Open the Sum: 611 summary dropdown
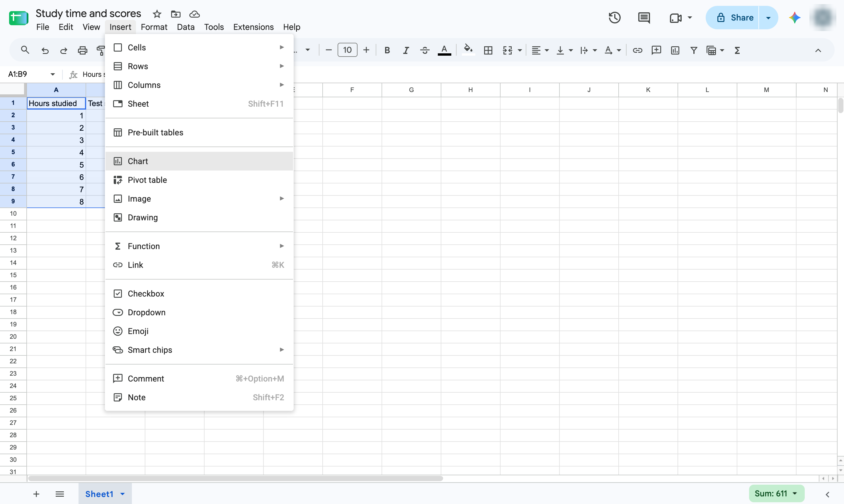 (x=776, y=493)
